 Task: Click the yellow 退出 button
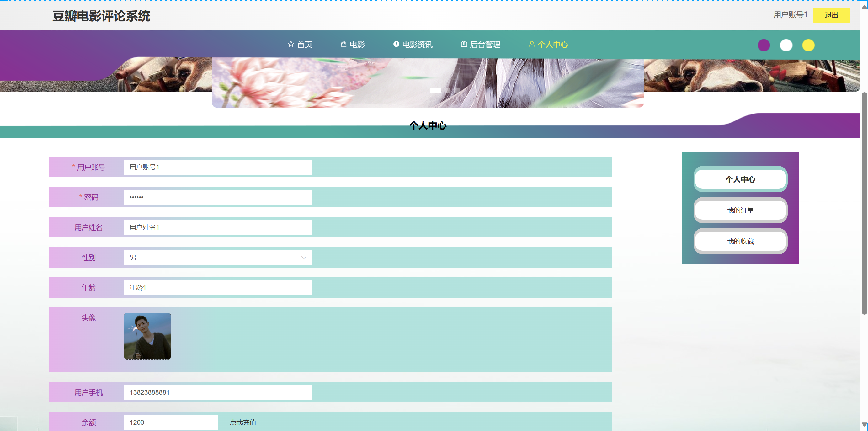(x=831, y=15)
